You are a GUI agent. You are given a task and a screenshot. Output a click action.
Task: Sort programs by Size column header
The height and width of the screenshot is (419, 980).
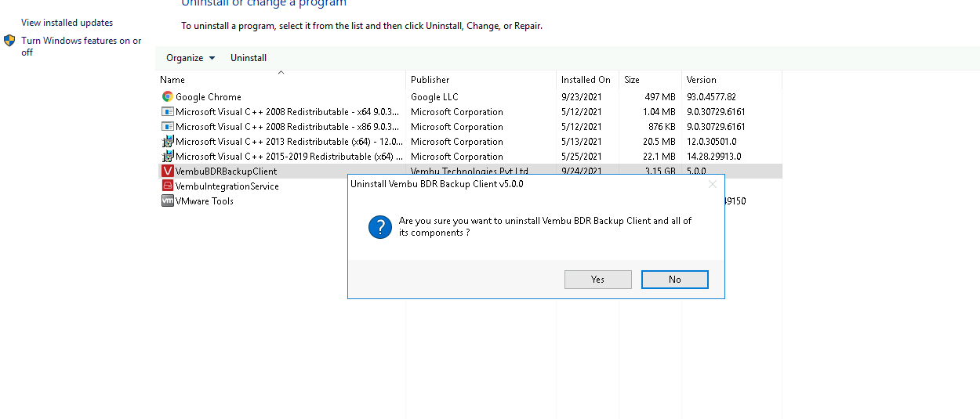tap(632, 80)
